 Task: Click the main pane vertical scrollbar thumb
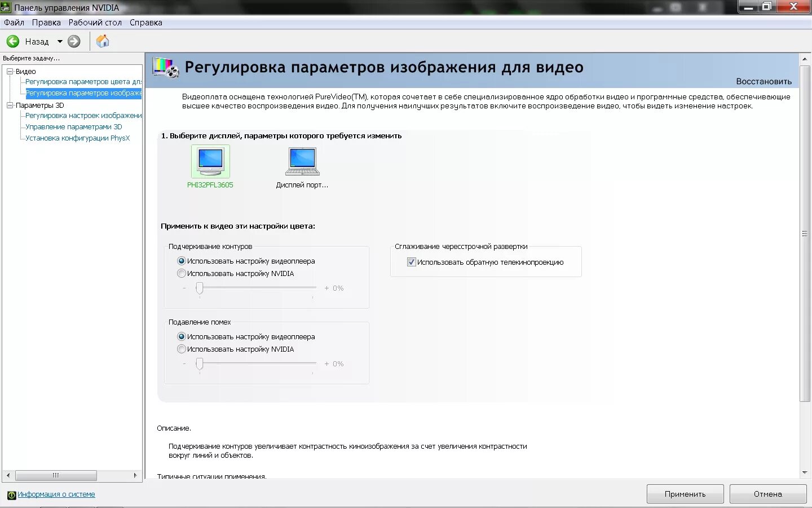805,233
